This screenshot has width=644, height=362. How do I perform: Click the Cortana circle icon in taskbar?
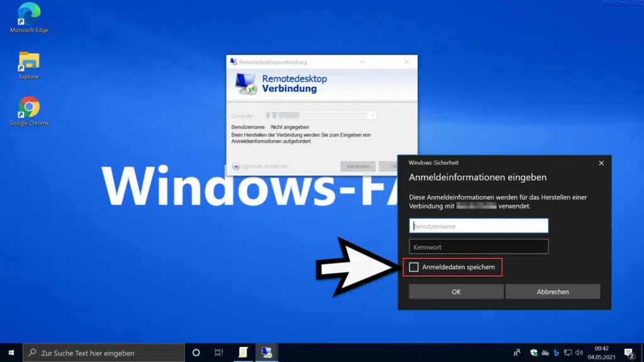click(196, 353)
